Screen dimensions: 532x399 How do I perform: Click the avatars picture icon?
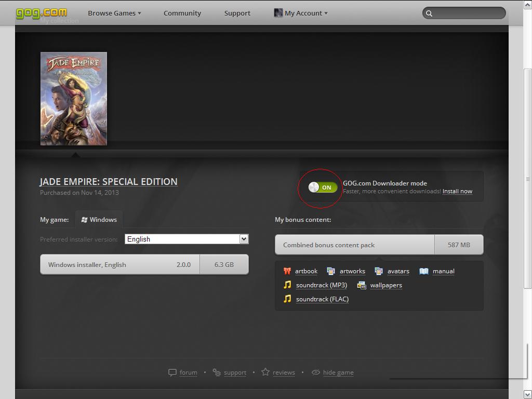(378, 271)
